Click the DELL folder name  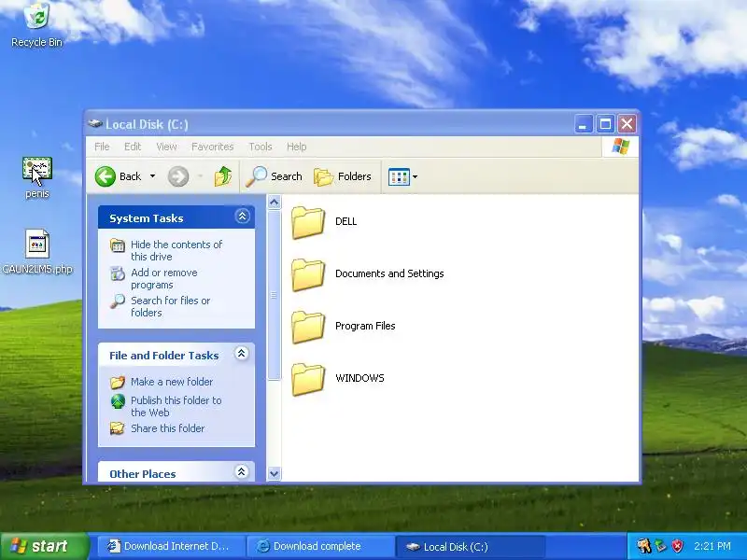pyautogui.click(x=345, y=221)
